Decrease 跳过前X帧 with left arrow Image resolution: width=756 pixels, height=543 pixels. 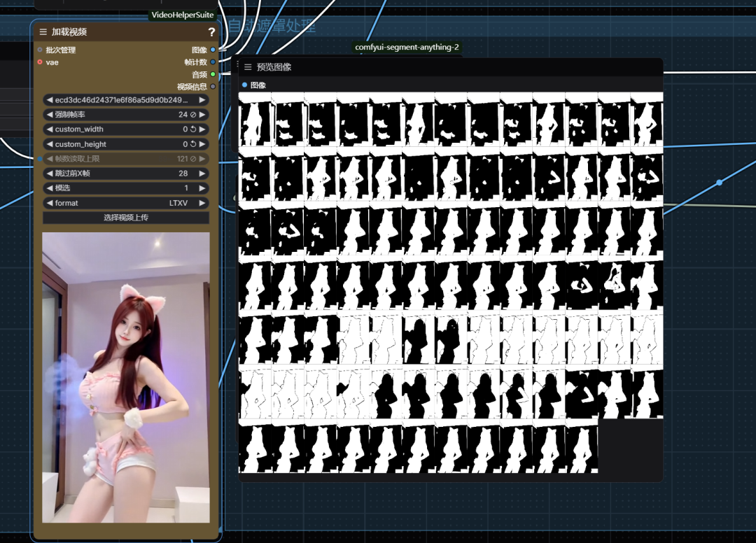(49, 174)
